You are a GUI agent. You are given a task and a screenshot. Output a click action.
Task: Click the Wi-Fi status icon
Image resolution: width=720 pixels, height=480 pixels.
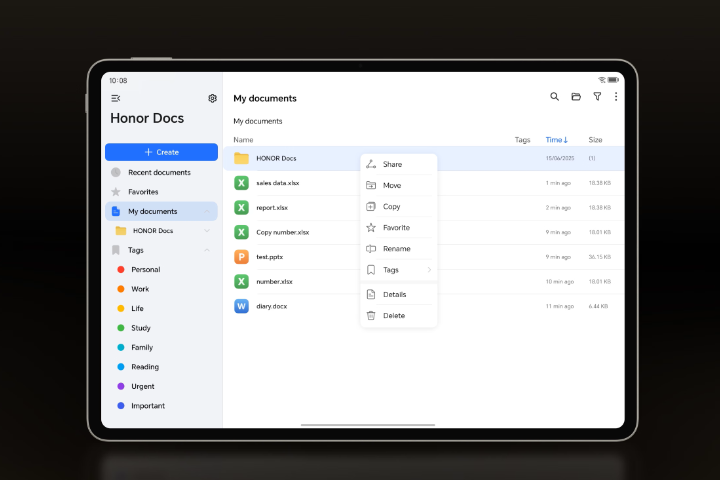602,80
